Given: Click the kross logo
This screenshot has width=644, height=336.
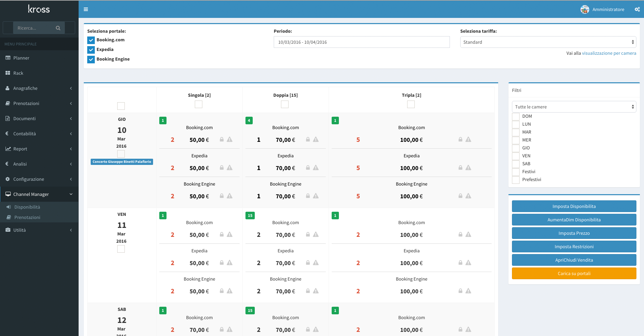Looking at the screenshot, I should pyautogui.click(x=39, y=9).
